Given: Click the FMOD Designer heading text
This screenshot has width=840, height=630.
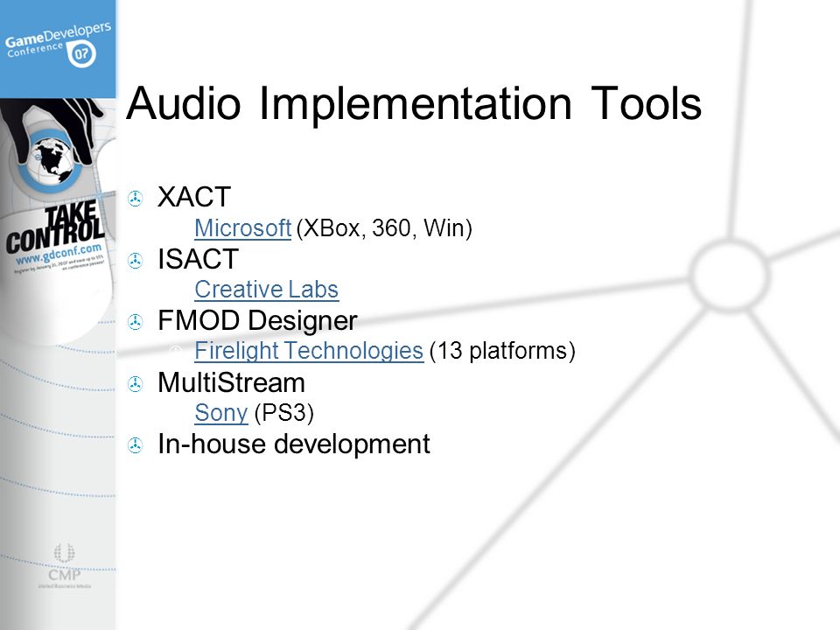Looking at the screenshot, I should (257, 321).
